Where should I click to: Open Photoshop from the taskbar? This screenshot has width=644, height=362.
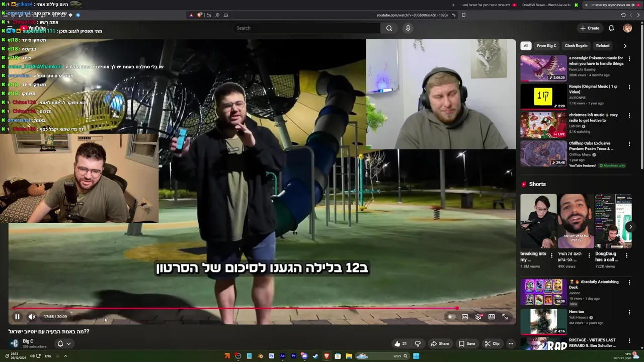pyautogui.click(x=271, y=356)
